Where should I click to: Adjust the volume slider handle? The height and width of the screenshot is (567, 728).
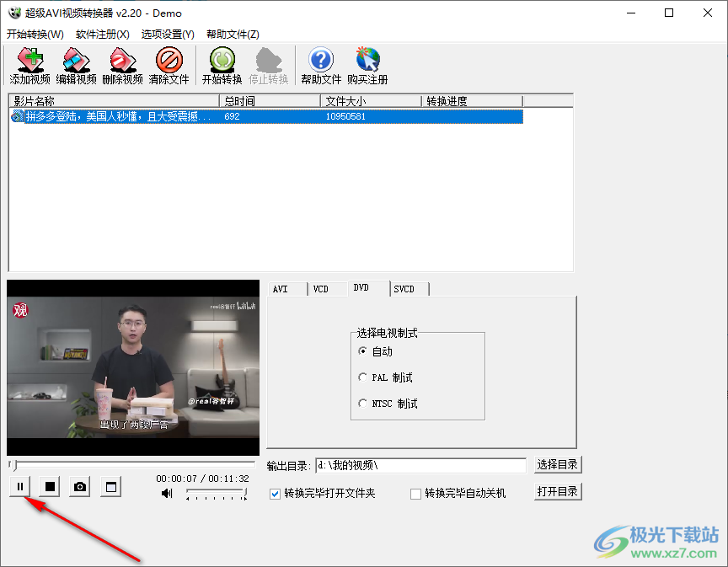point(245,492)
